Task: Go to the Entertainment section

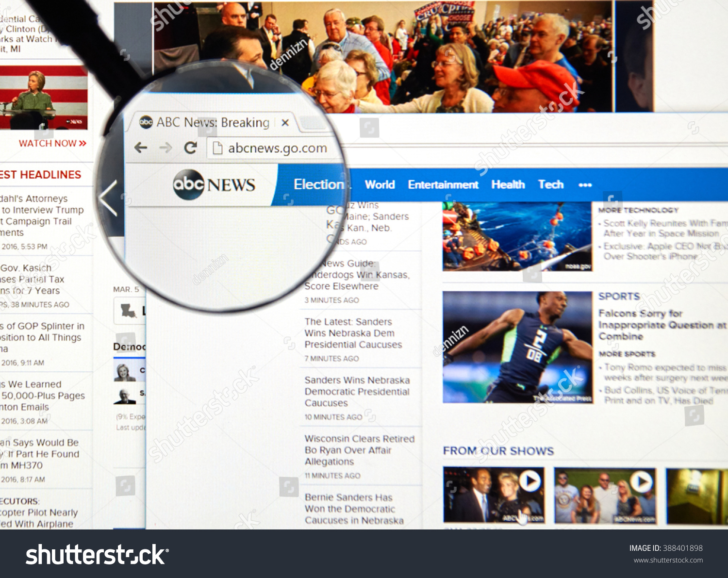Action: click(x=443, y=185)
